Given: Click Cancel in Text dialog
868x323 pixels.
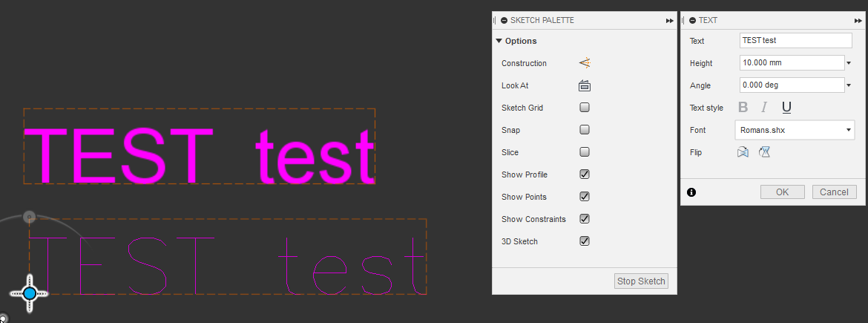Looking at the screenshot, I should coord(834,192).
